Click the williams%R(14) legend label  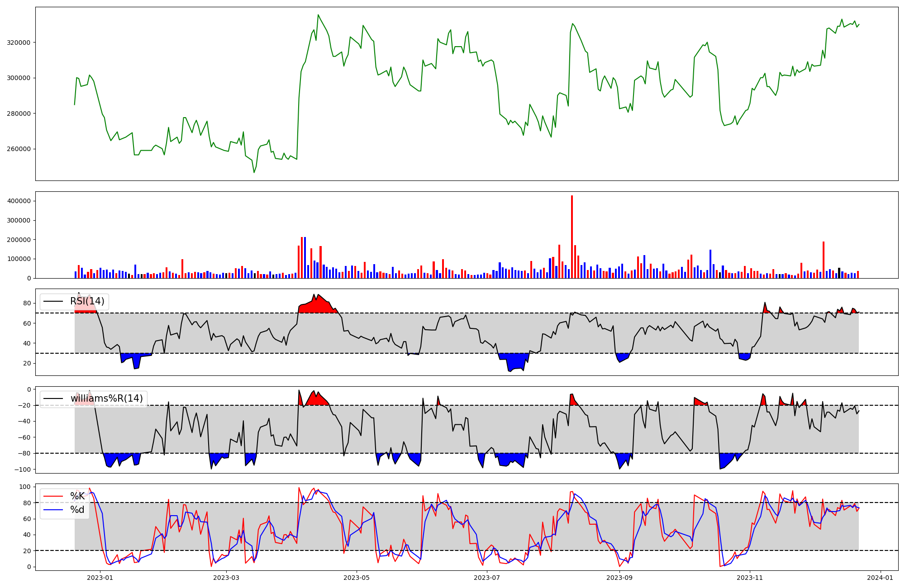point(106,398)
